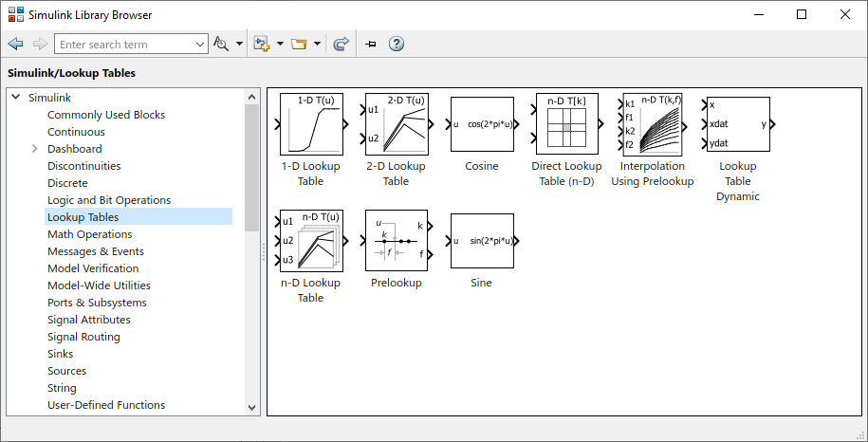Viewport: 868px width, 442px height.
Task: Click the Enter search term field
Action: click(x=123, y=45)
